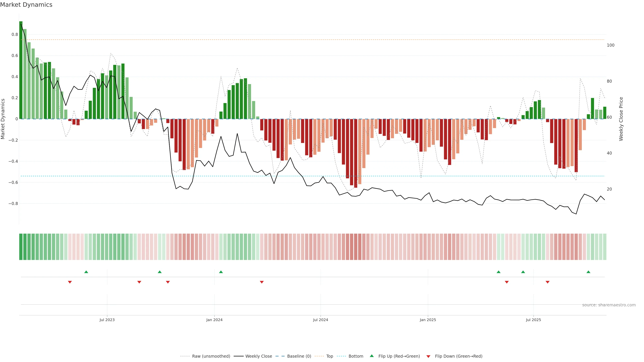This screenshot has width=644, height=362.
Task: Click the red Flip Down legend triangle
Action: point(428,356)
